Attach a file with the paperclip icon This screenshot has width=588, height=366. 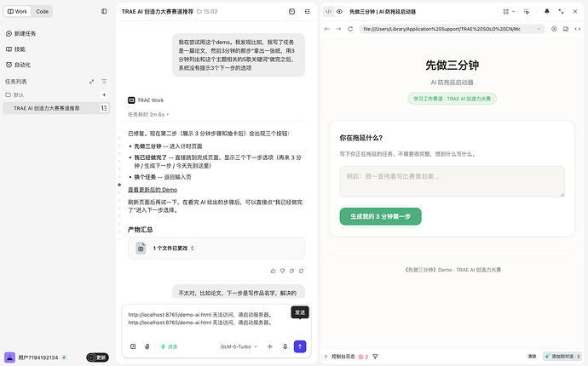pos(147,346)
